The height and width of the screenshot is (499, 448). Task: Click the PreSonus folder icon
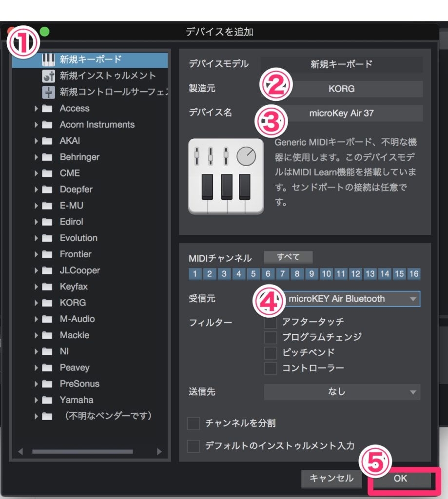pyautogui.click(x=47, y=384)
